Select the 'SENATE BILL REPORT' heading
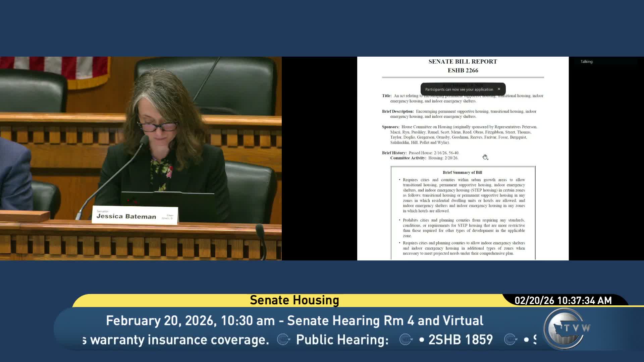This screenshot has height=362, width=644. click(463, 62)
